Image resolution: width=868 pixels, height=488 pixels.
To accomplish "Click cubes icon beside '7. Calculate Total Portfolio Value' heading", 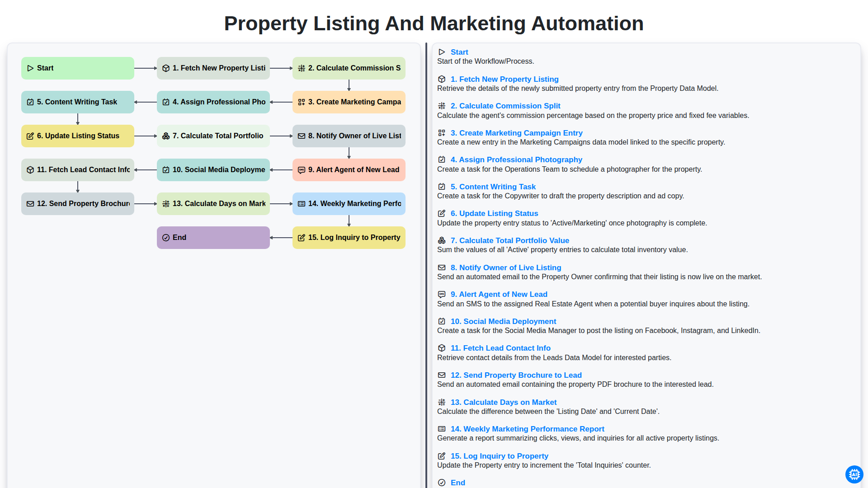I will pyautogui.click(x=442, y=240).
